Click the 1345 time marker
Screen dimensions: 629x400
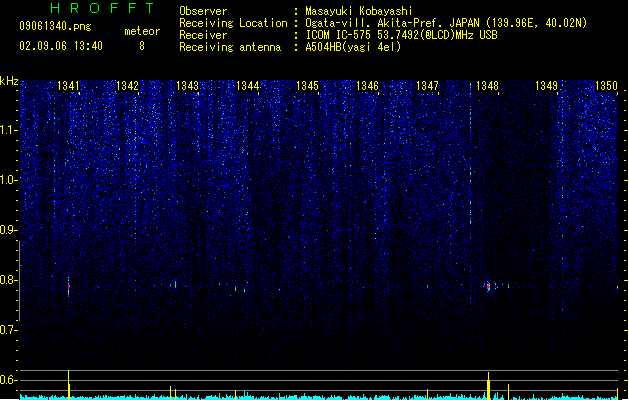307,86
